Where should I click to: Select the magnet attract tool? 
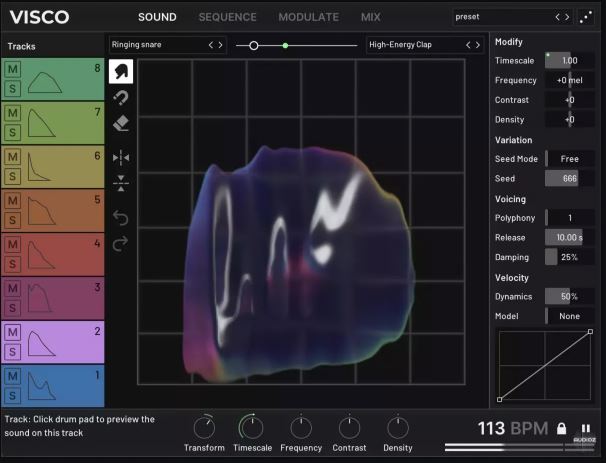121,98
